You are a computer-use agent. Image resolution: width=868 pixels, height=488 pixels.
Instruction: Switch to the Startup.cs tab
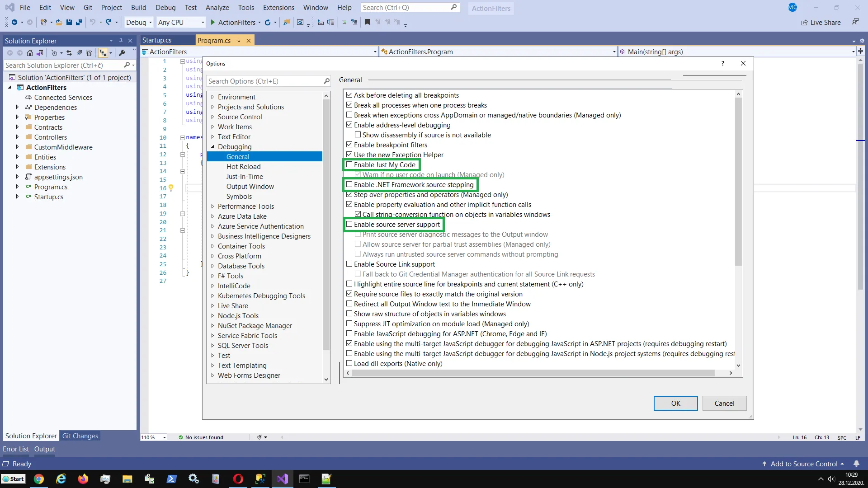[x=157, y=40]
